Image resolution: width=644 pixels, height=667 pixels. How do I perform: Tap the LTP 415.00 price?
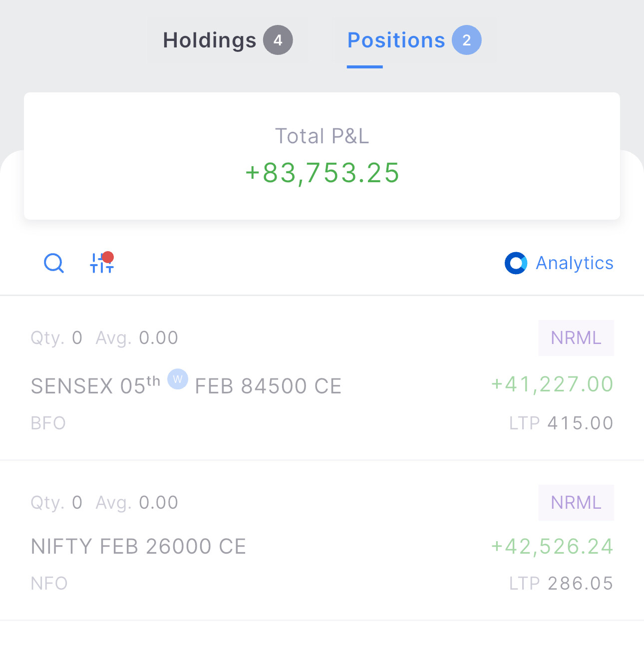coord(561,423)
